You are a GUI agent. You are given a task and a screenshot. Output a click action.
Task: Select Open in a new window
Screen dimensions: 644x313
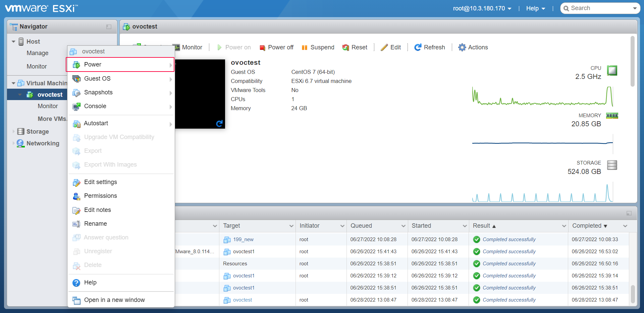point(114,300)
